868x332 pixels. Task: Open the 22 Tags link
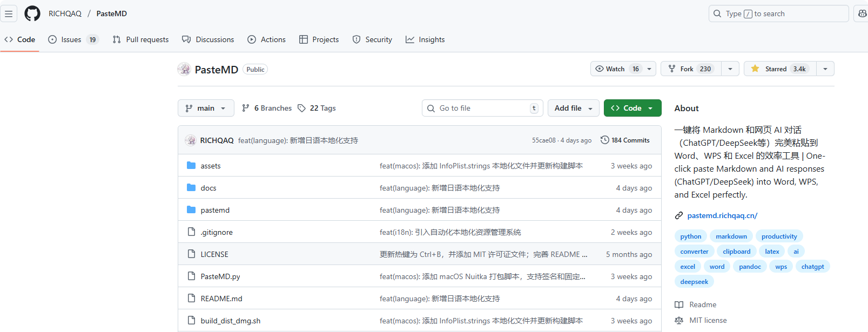(x=317, y=108)
